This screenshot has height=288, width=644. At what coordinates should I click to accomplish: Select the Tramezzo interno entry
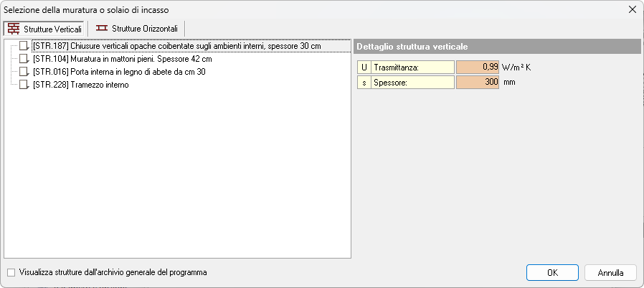(80, 85)
